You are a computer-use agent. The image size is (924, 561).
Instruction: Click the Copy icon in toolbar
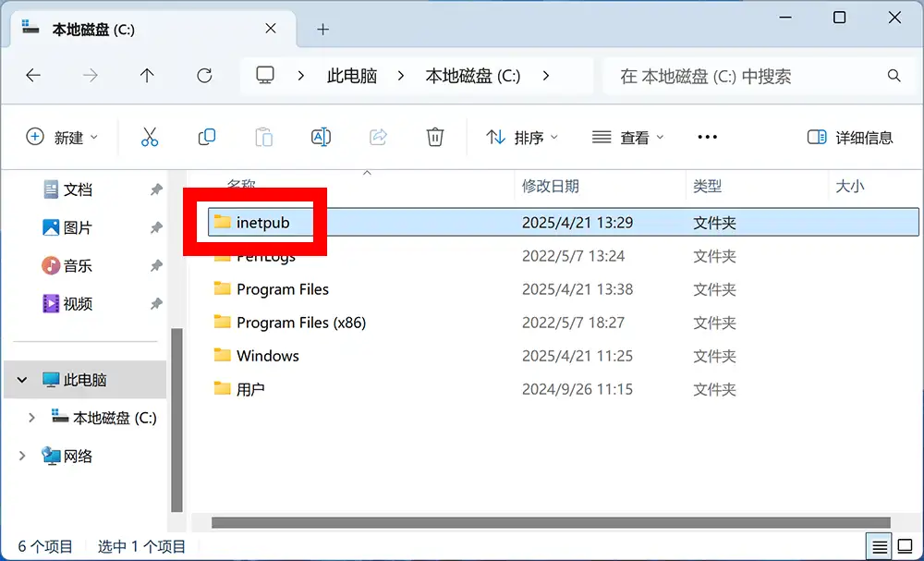207,137
